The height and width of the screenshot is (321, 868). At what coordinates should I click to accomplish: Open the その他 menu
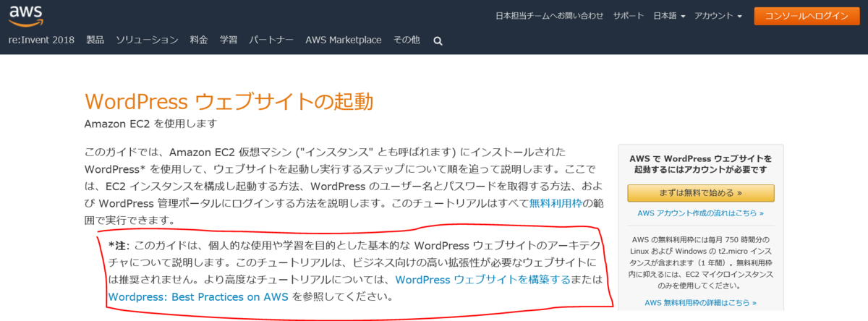[x=407, y=40]
